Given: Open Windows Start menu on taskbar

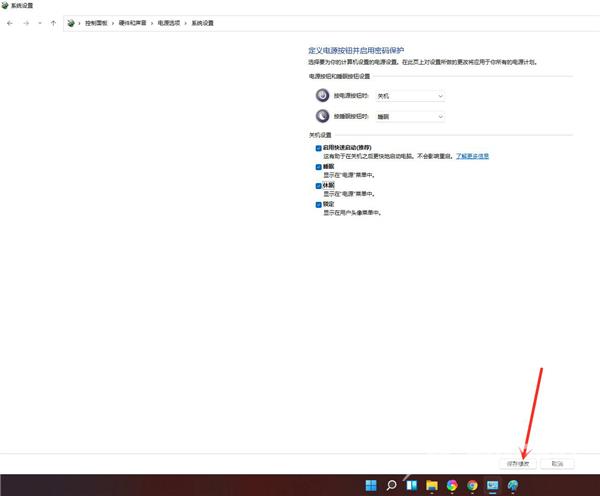Looking at the screenshot, I should coord(371,485).
